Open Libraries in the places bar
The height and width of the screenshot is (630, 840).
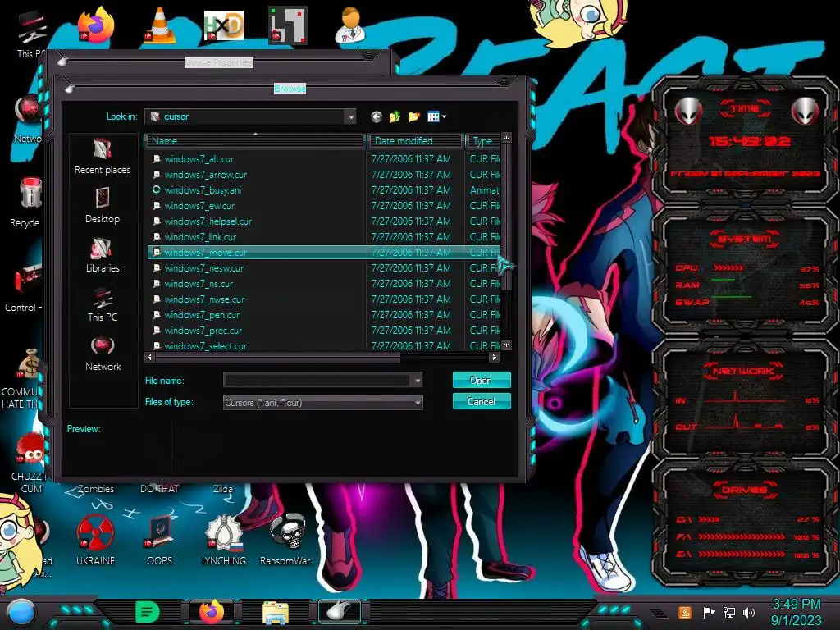(103, 255)
